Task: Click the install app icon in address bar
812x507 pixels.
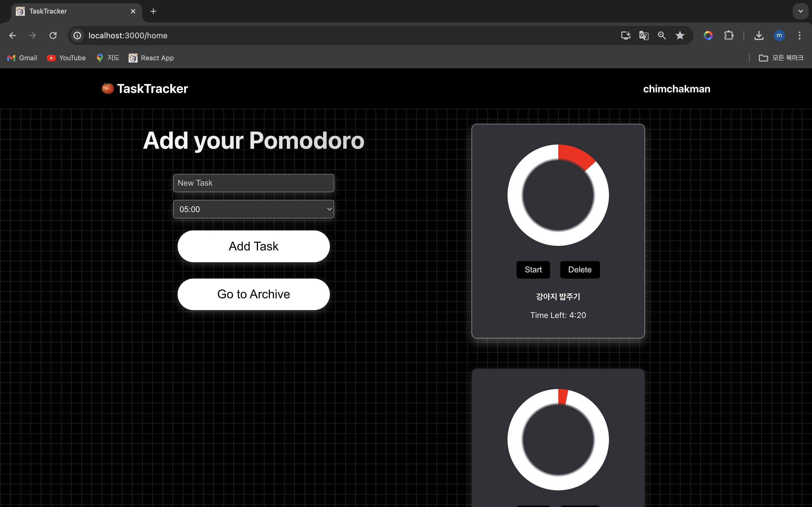Action: tap(625, 35)
